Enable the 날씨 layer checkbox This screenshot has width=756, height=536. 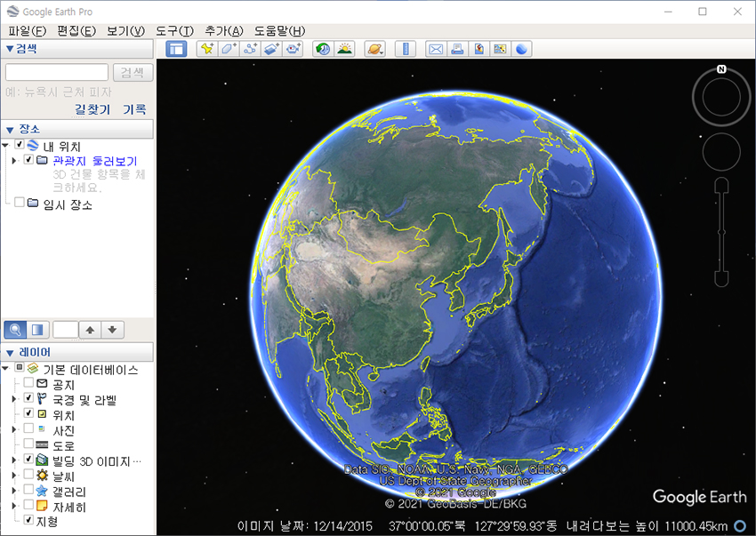(x=28, y=475)
